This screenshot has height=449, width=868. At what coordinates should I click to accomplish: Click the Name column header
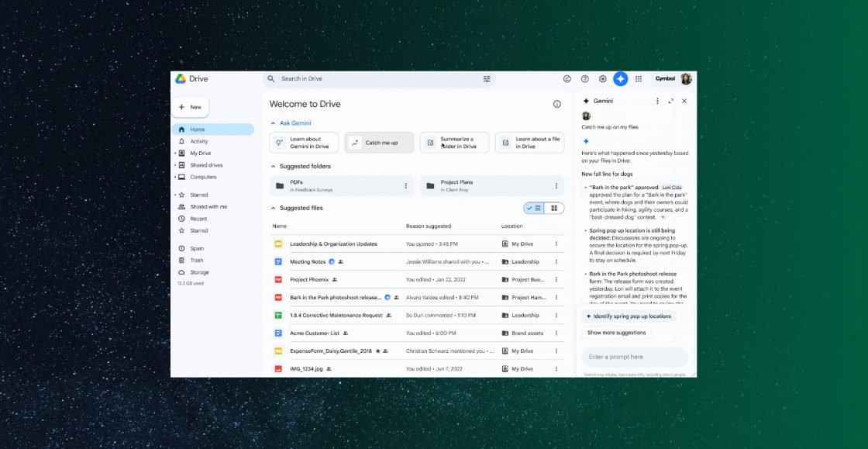(280, 226)
